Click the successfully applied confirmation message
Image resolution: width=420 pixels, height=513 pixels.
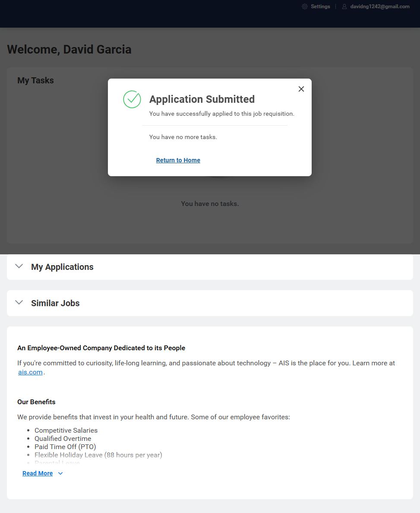(221, 114)
